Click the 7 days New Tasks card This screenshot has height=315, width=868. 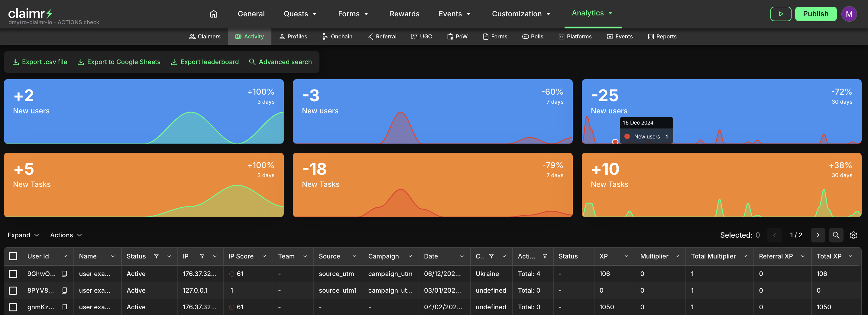(x=432, y=185)
